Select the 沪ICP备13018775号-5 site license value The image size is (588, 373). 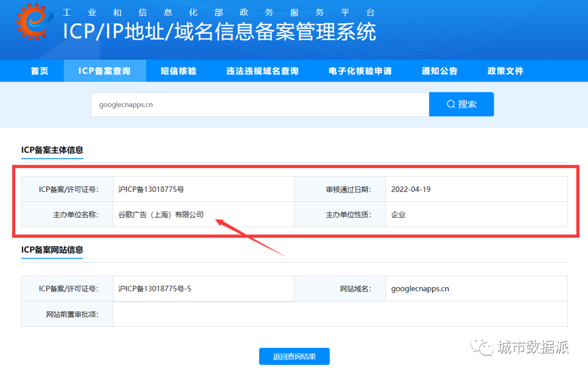pyautogui.click(x=155, y=288)
